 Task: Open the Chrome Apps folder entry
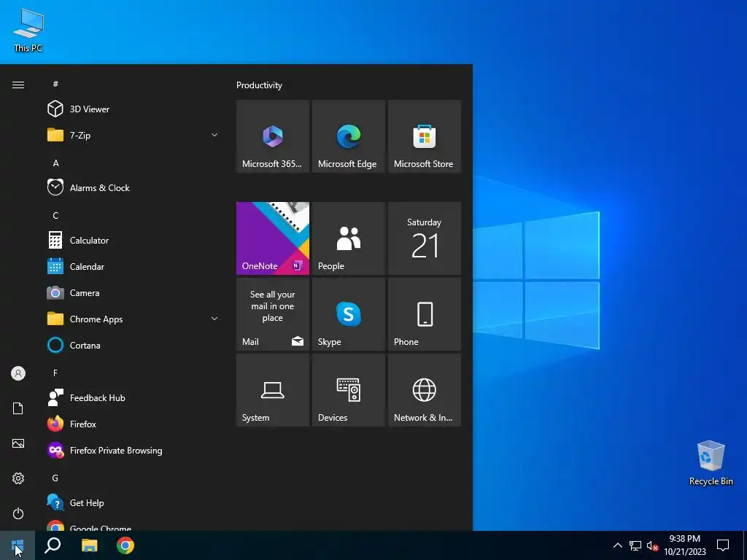(133, 319)
